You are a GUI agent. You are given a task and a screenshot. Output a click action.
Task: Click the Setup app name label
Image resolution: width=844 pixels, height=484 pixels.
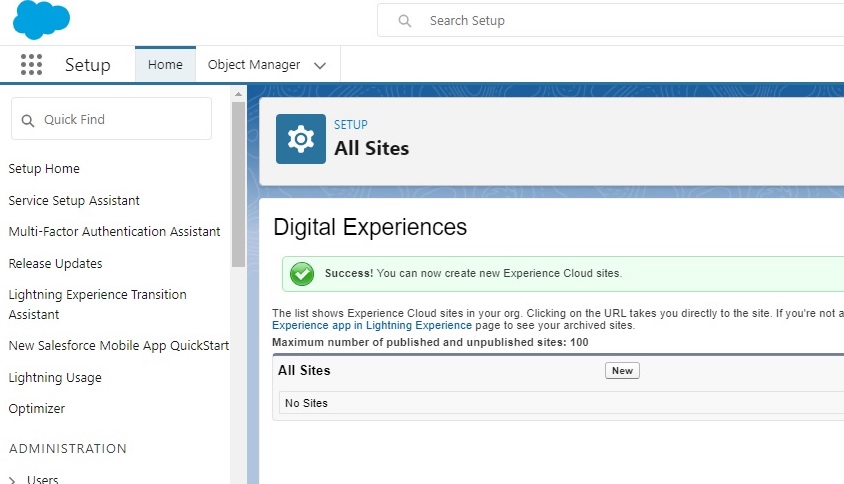point(88,65)
